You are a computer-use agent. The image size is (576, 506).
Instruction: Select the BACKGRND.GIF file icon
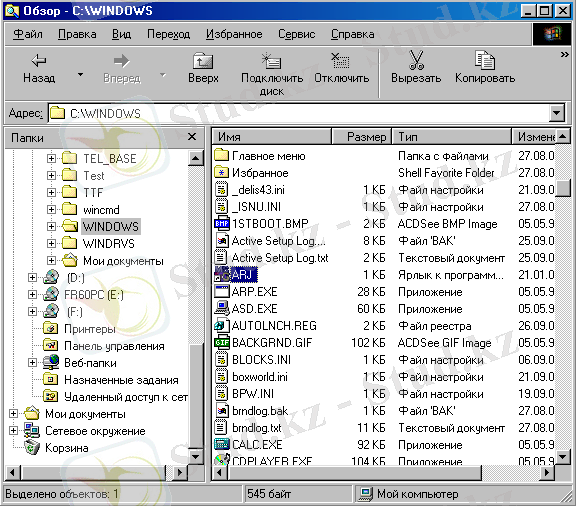pyautogui.click(x=222, y=342)
